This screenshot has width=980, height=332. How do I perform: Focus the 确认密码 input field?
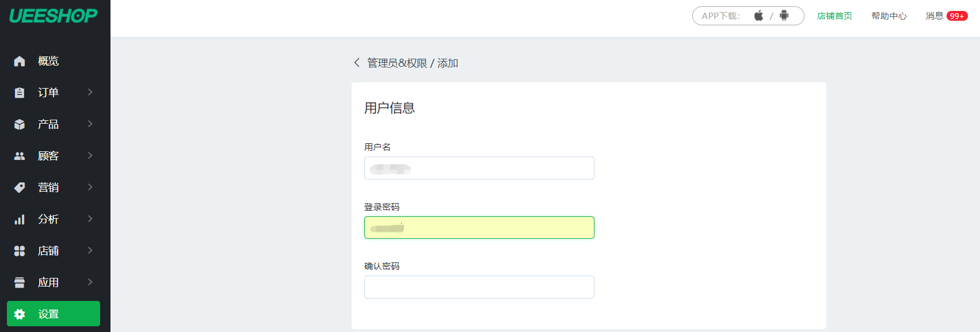[479, 287]
